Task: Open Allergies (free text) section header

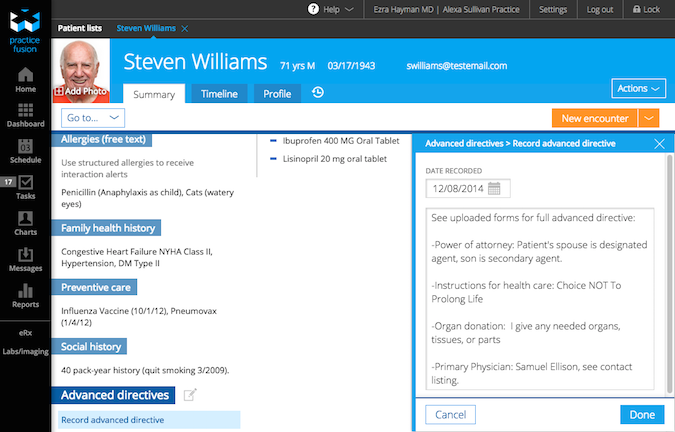Action: [103, 139]
